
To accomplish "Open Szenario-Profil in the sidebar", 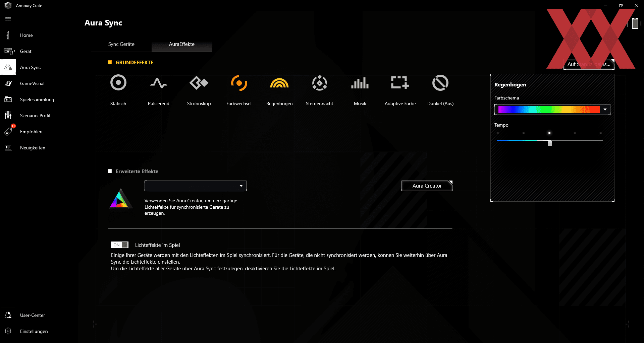I will pos(35,116).
